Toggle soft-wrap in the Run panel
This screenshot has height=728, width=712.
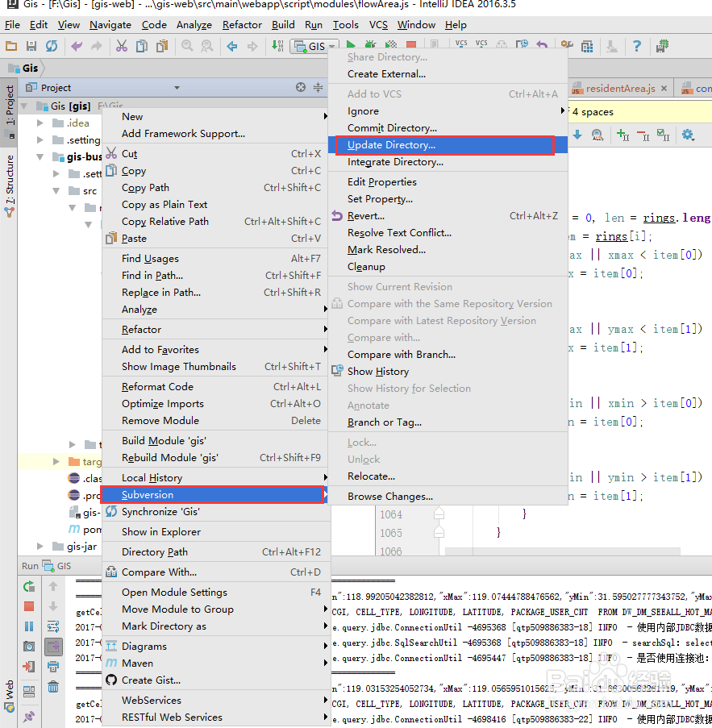pyautogui.click(x=53, y=626)
